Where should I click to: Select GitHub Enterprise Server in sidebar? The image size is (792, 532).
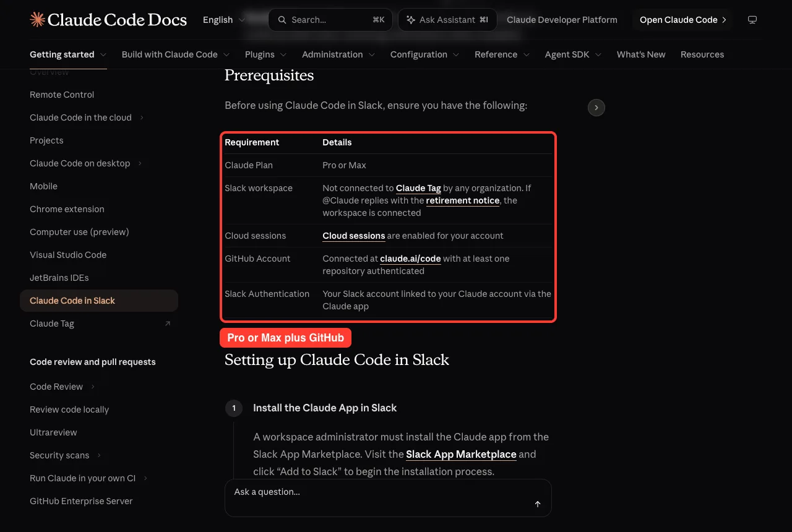(x=81, y=501)
